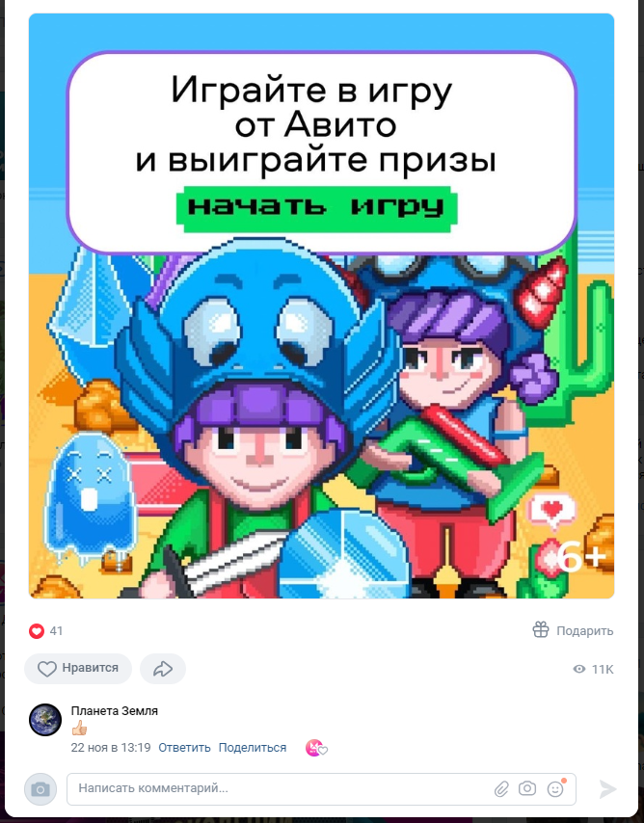The image size is (644, 823).
Task: Click the Ответить reply link
Action: (x=184, y=748)
